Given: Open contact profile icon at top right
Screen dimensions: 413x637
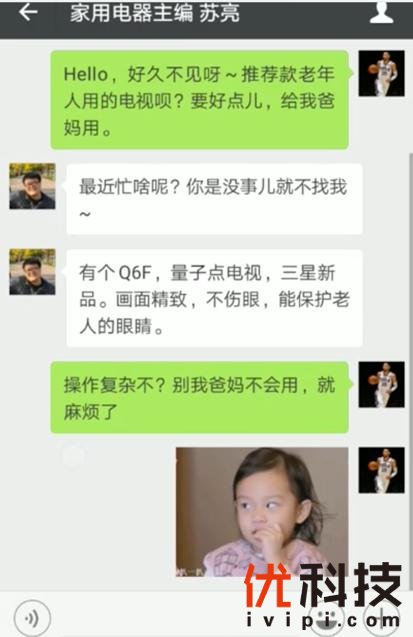Looking at the screenshot, I should pyautogui.click(x=381, y=12).
